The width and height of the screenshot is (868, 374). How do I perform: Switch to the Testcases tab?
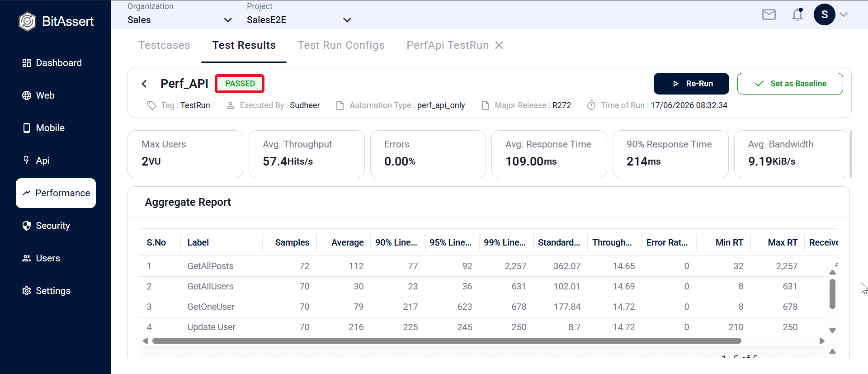point(164,45)
